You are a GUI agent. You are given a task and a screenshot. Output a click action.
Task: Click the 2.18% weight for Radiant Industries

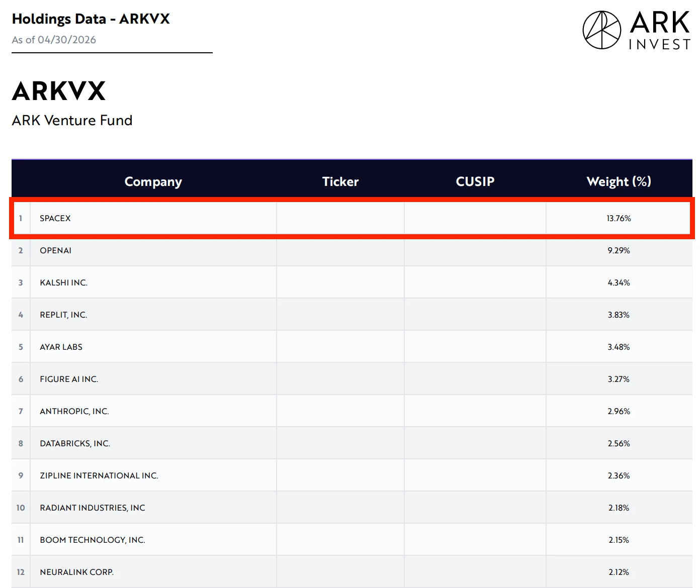click(619, 508)
